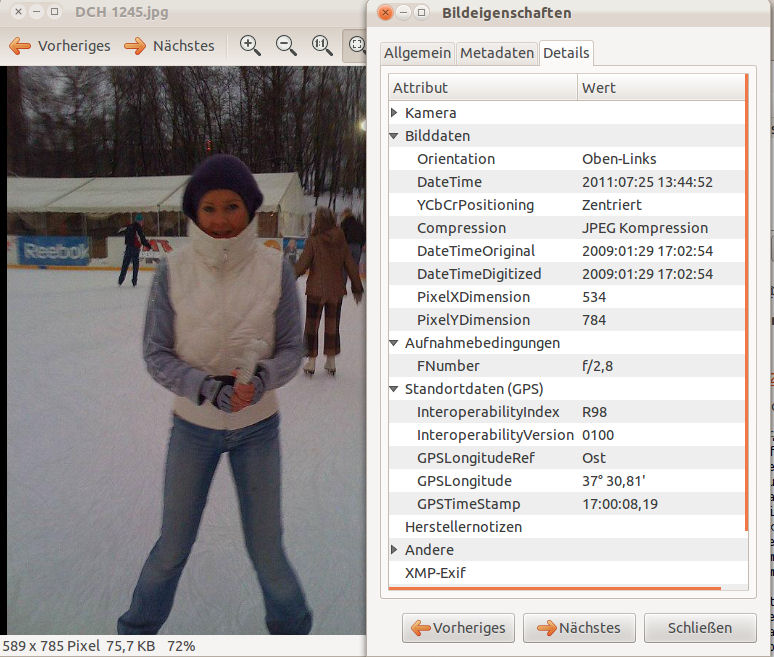Click the value 2011:07:25 13:44:52
The height and width of the screenshot is (657, 774).
(x=647, y=182)
